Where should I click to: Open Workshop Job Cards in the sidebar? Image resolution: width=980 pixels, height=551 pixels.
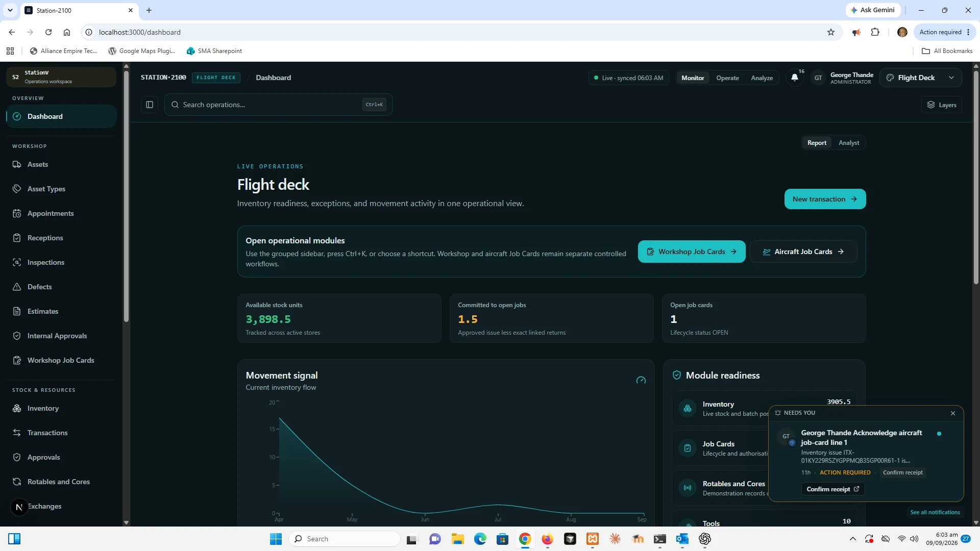pos(61,360)
